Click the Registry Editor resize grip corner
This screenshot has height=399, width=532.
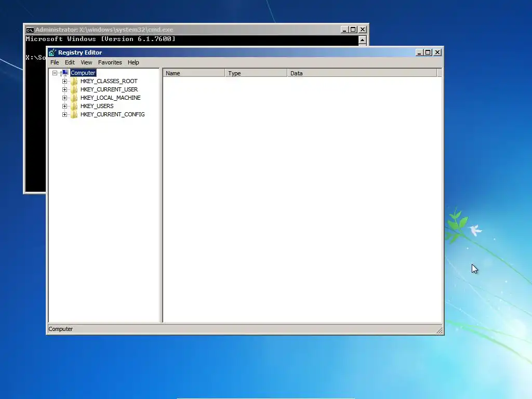440,330
